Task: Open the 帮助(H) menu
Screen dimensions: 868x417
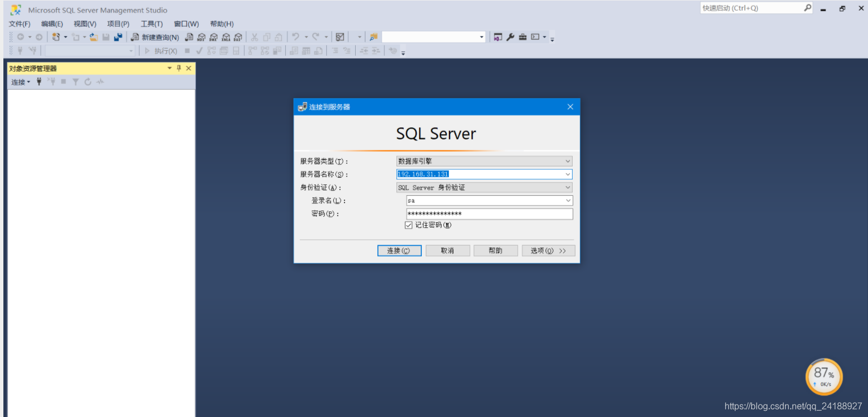Action: tap(221, 24)
